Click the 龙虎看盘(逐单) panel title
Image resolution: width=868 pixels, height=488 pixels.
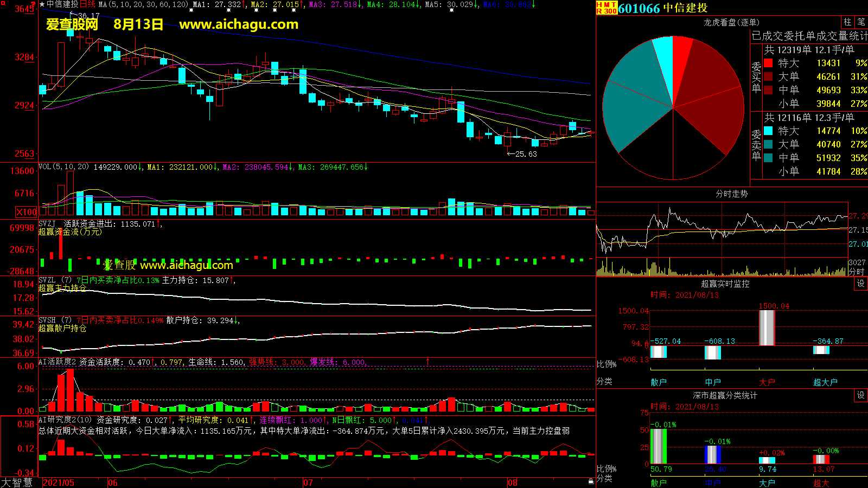click(x=731, y=22)
